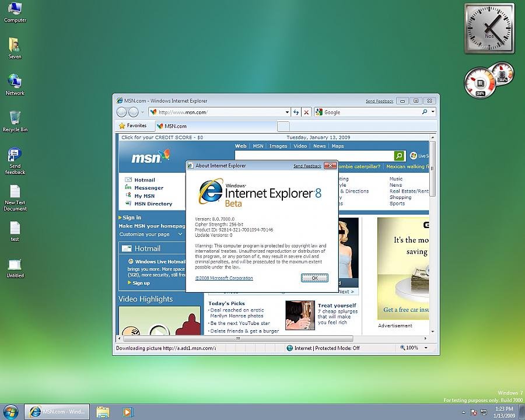Viewport: 525px width, 420px height.
Task: Select the Video tab on MSN
Action: pos(300,146)
